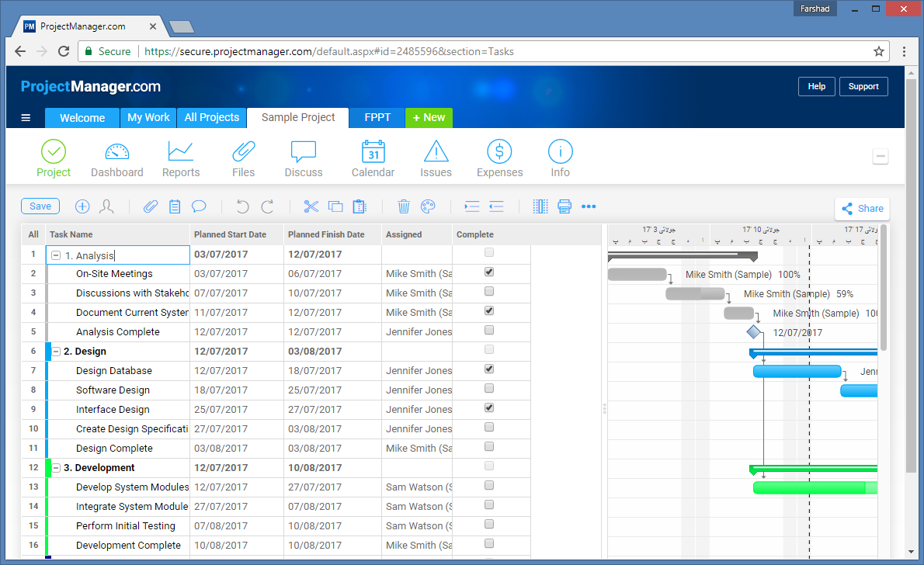The height and width of the screenshot is (565, 924).
Task: Open the Issues warning triangle icon
Action: (x=436, y=151)
